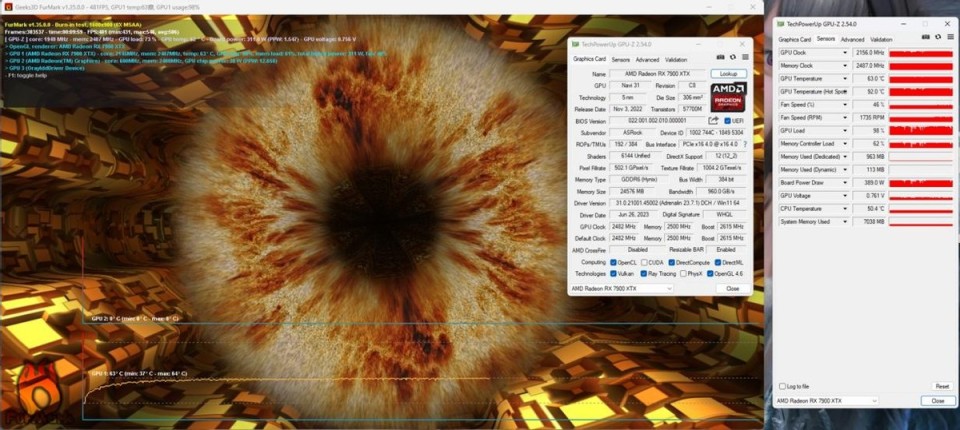
Task: Click the Bus Interface question mark icon
Action: (x=744, y=144)
